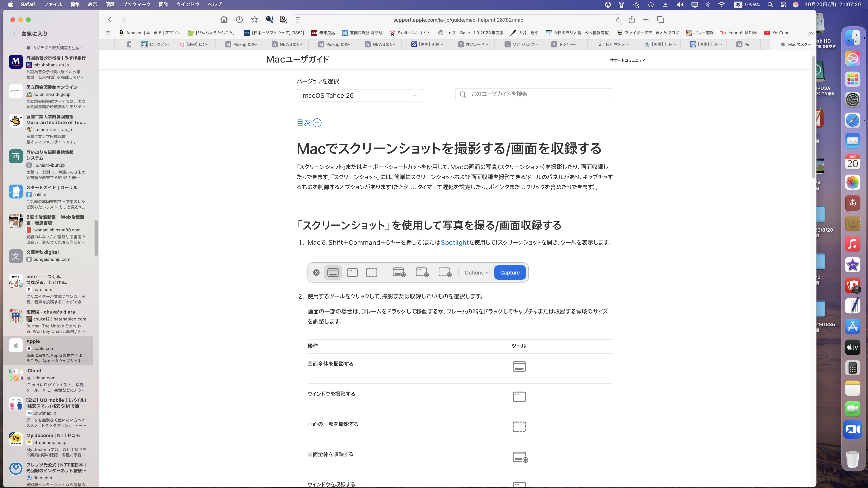Click the bookmark star icon in toolbar
Viewport: 868px width, 488px height.
254,20
